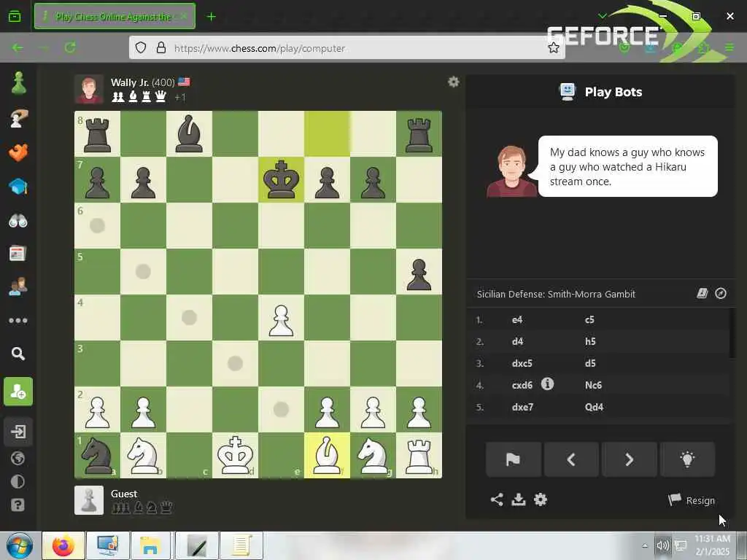
Task: Go to previous move with left arrow
Action: (x=571, y=459)
